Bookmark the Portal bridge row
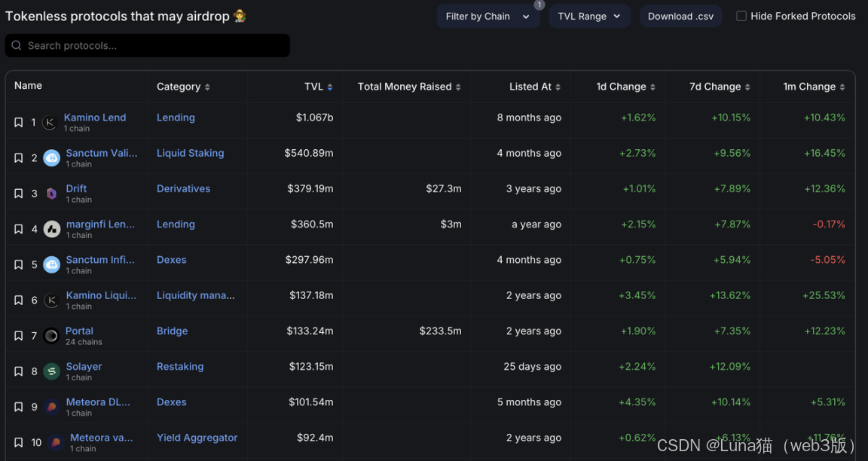This screenshot has height=461, width=868. (18, 335)
